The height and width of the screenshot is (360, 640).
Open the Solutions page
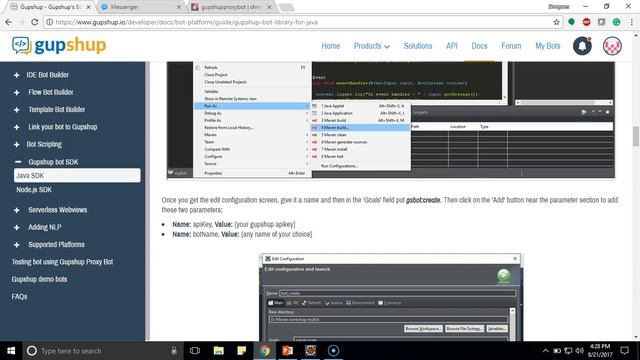(418, 46)
